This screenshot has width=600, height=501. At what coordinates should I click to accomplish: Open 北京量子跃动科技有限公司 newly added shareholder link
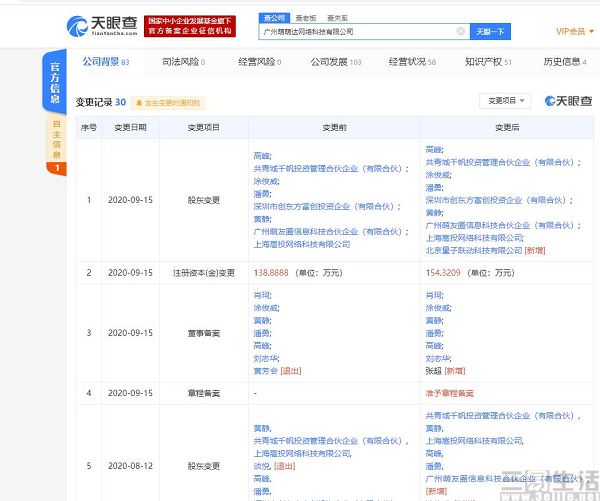(474, 250)
